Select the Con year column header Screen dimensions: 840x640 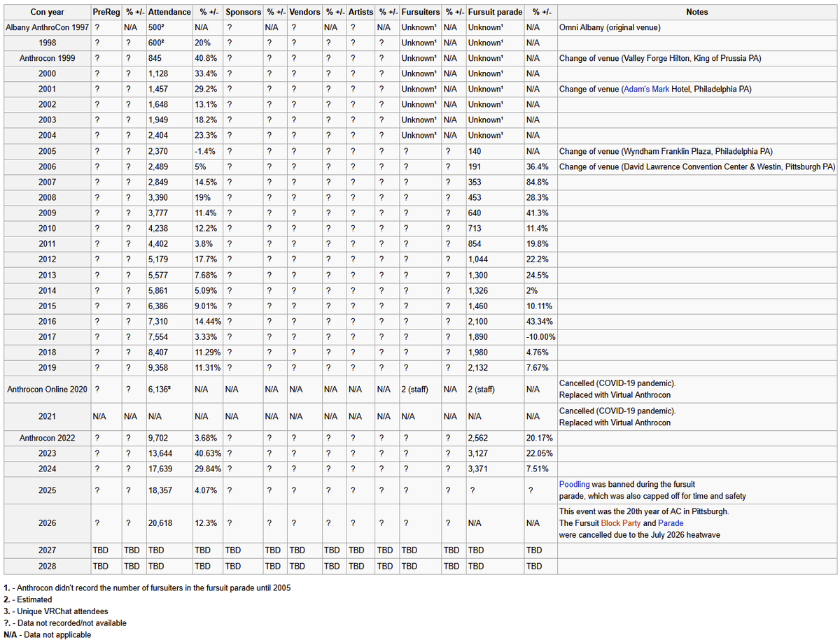[x=47, y=13]
